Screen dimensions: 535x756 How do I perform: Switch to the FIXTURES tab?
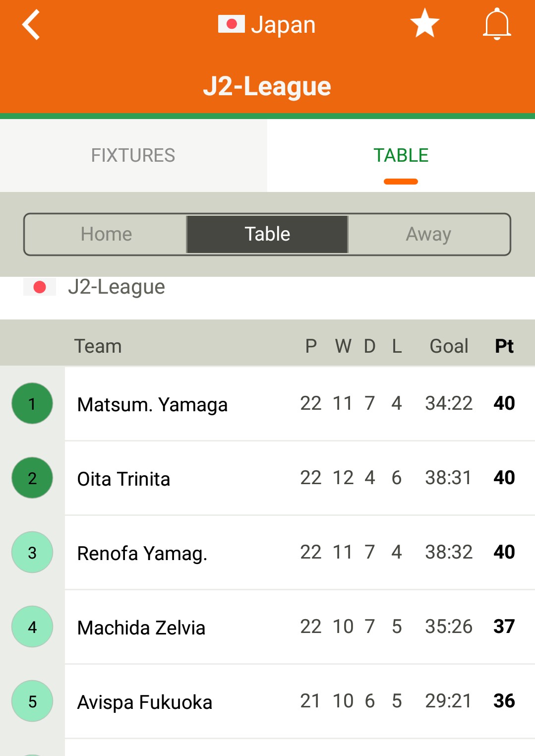point(133,155)
